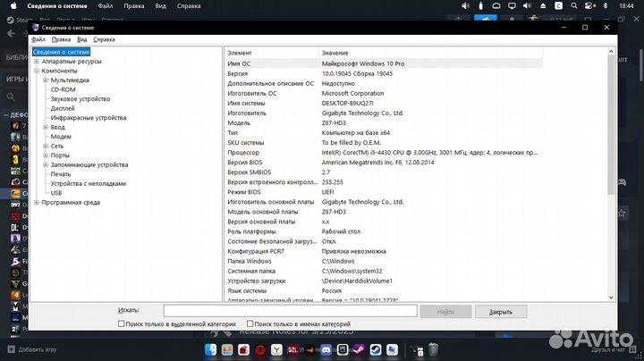Select the CD-ROM tree item

coord(63,89)
